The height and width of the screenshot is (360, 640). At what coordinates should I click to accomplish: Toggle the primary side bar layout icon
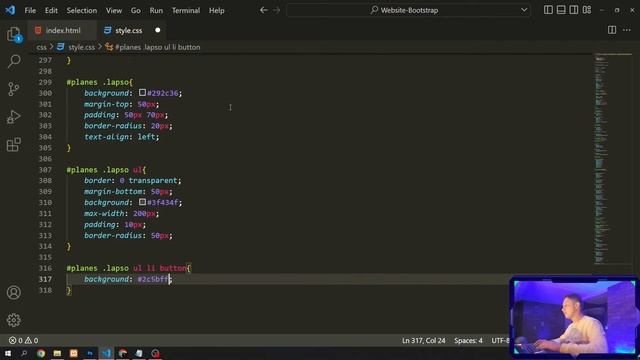(x=548, y=10)
